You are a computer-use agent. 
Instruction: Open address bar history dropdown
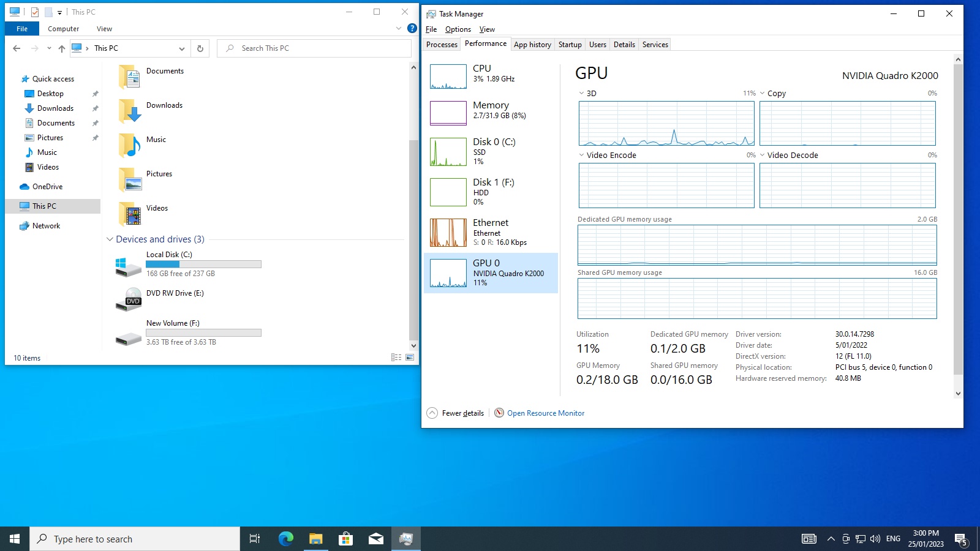click(x=182, y=48)
